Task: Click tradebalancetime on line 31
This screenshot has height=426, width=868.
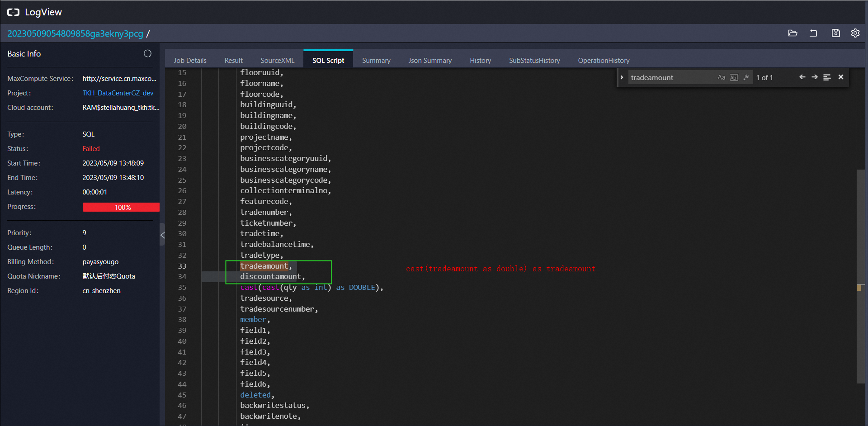Action: [275, 245]
